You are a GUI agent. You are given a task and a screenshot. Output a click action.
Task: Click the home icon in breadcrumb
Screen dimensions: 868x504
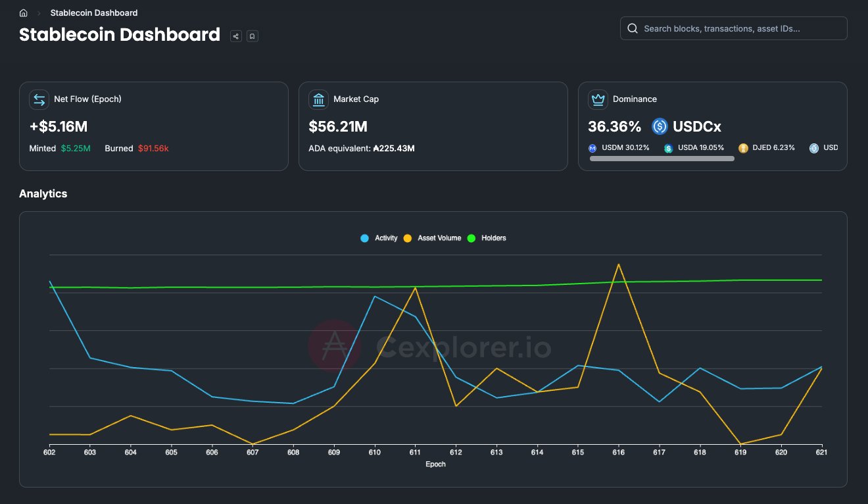coord(24,13)
